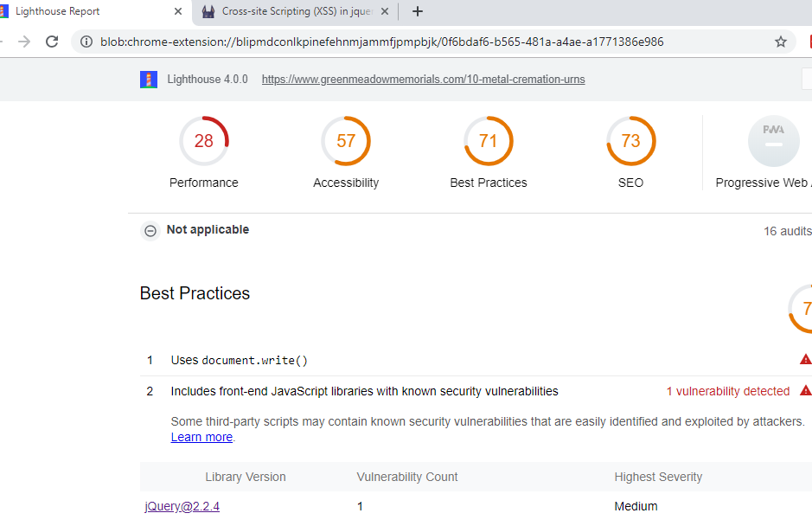Screen dimensions: 812x526
Task: Click the jQuery@2.2.4 library link
Action: tap(181, 506)
